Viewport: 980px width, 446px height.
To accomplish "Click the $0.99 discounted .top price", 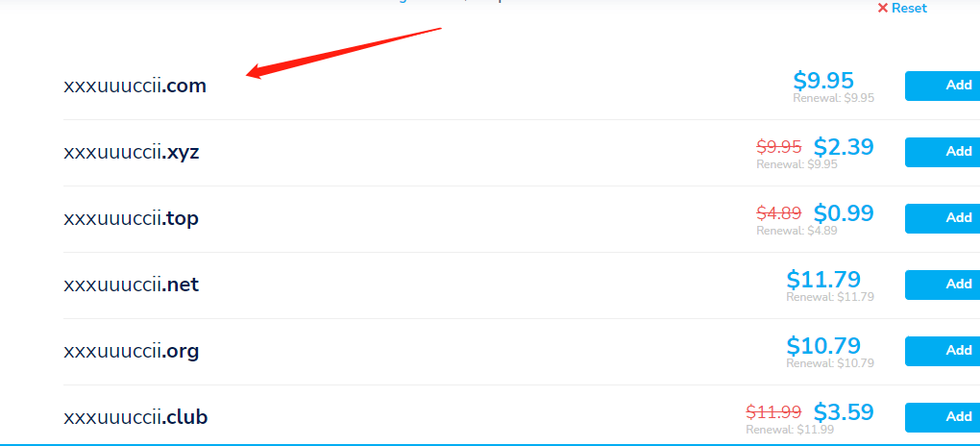I will [844, 213].
